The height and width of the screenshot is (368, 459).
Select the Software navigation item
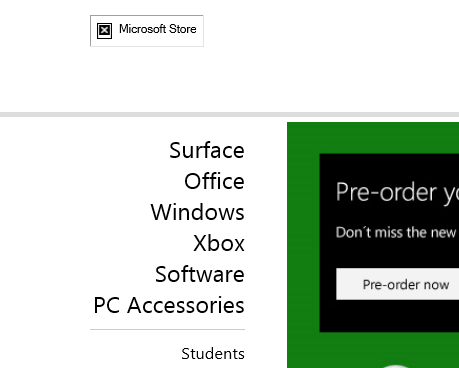click(x=200, y=274)
